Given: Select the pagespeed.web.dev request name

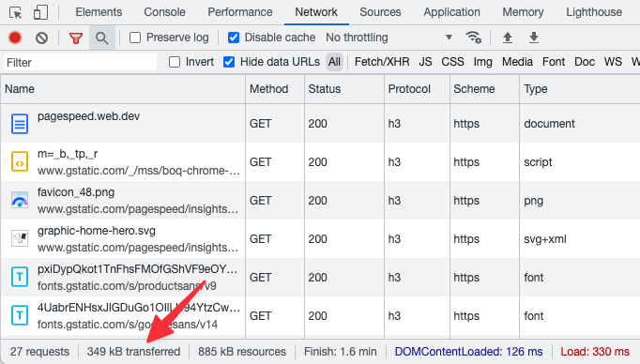Looking at the screenshot, I should click(x=88, y=116).
